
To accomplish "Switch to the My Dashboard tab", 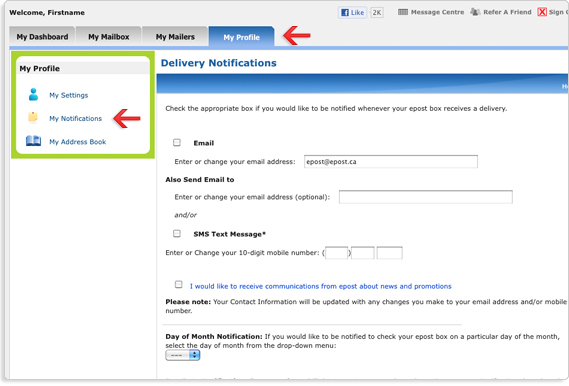I will tap(42, 37).
